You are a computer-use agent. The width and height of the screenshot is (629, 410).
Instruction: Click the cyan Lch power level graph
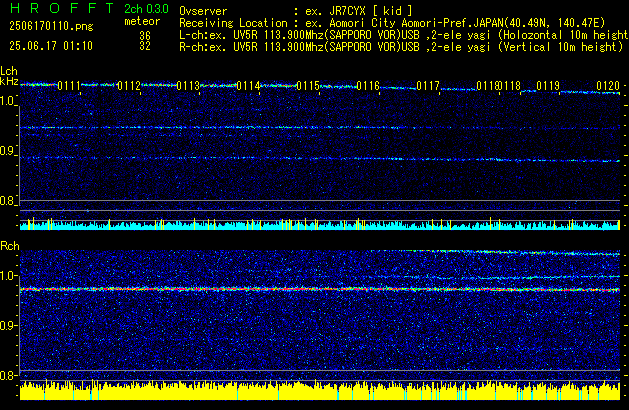click(x=320, y=225)
